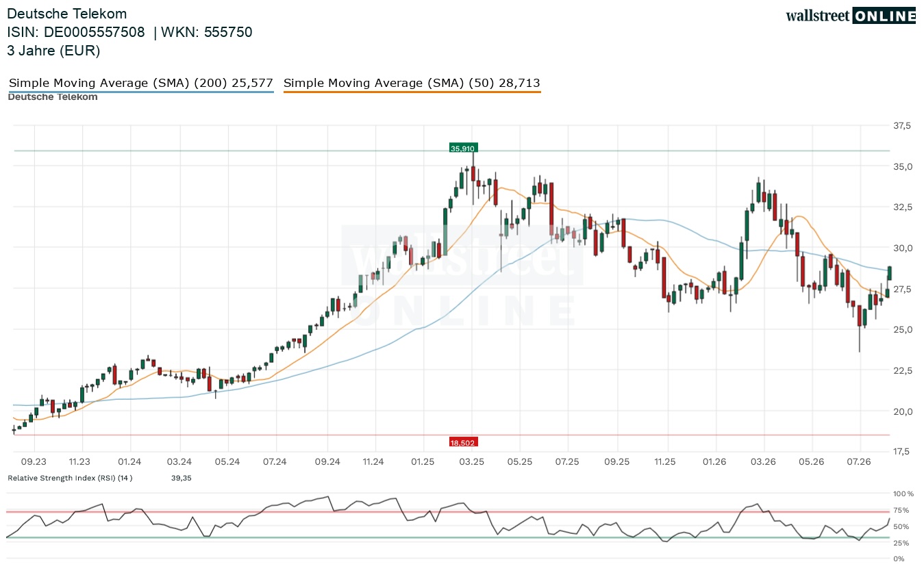Click the red 18,502 low price marker
The height and width of the screenshot is (577, 924).
(463, 442)
